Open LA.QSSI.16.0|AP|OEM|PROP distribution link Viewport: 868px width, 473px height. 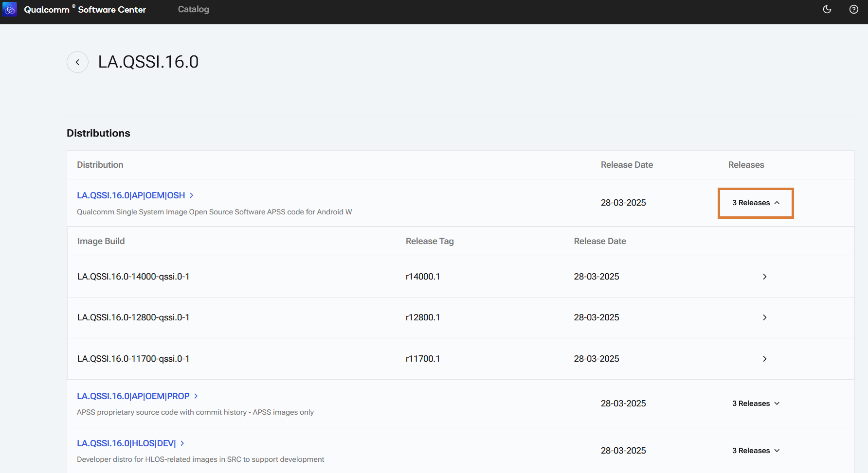click(x=138, y=396)
